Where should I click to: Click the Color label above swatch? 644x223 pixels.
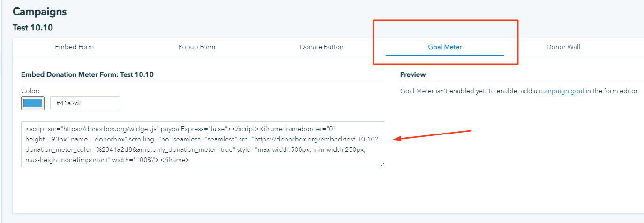click(30, 91)
